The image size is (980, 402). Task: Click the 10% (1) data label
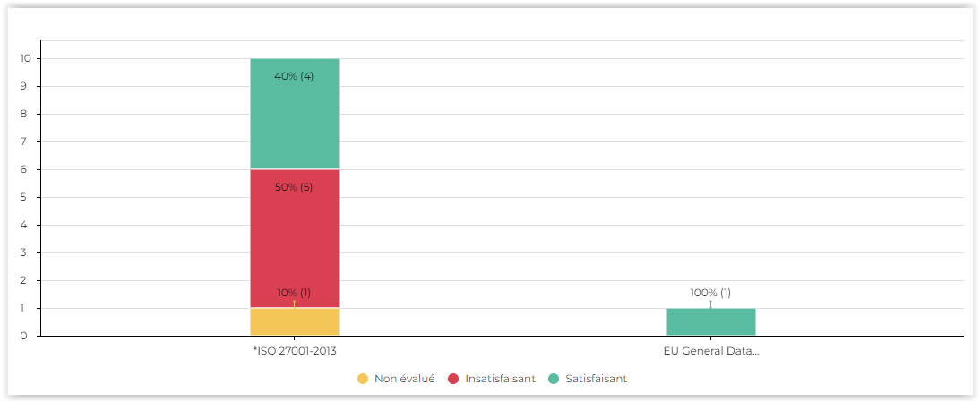tap(294, 293)
